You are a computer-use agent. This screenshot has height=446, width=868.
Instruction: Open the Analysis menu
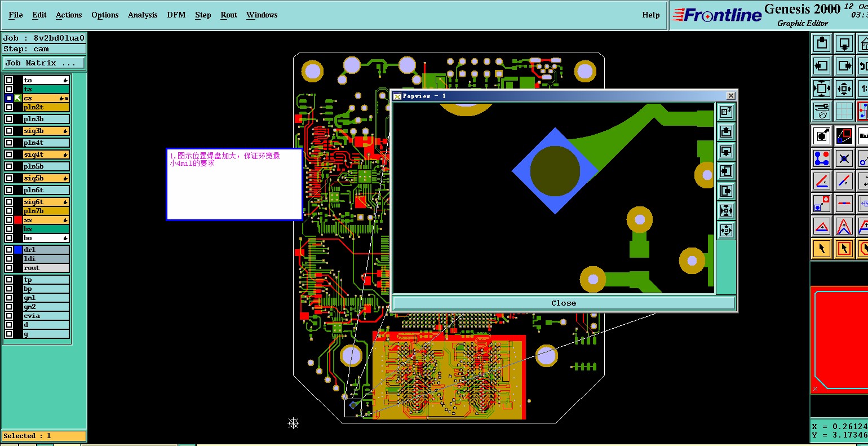(143, 15)
